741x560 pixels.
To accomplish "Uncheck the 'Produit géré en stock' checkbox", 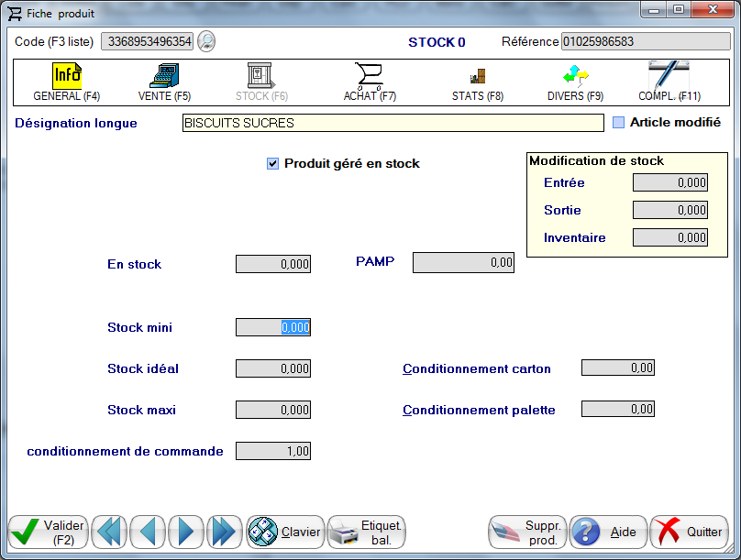I will coord(272,163).
